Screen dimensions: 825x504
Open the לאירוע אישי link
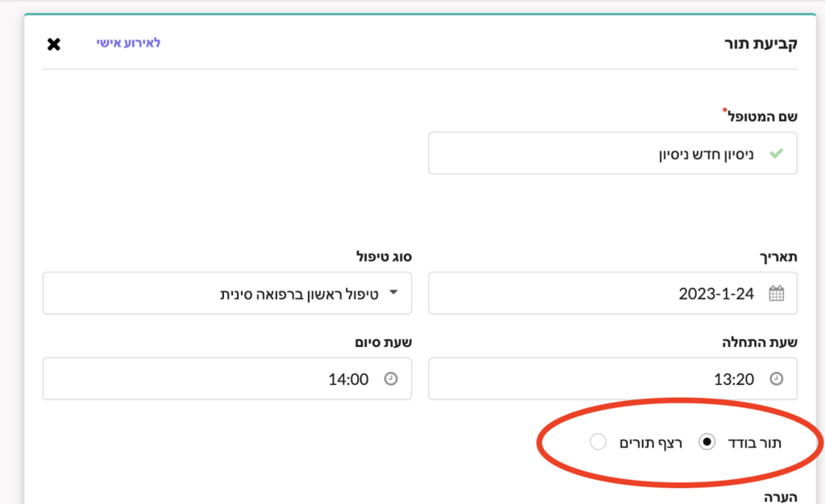128,43
